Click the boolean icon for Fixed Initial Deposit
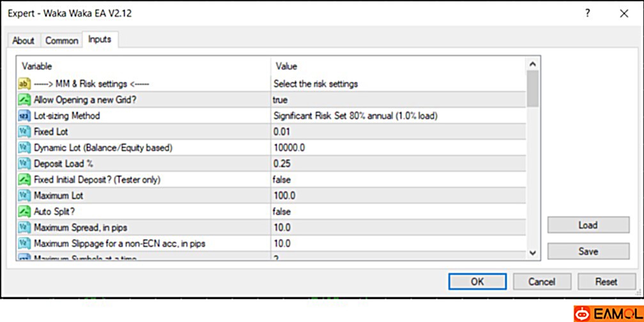This screenshot has height=322, width=644. click(x=25, y=180)
